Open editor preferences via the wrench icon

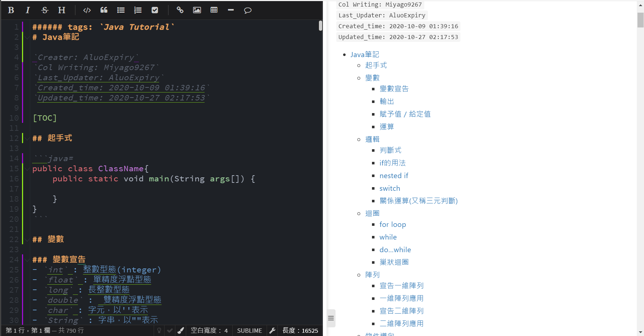click(272, 330)
